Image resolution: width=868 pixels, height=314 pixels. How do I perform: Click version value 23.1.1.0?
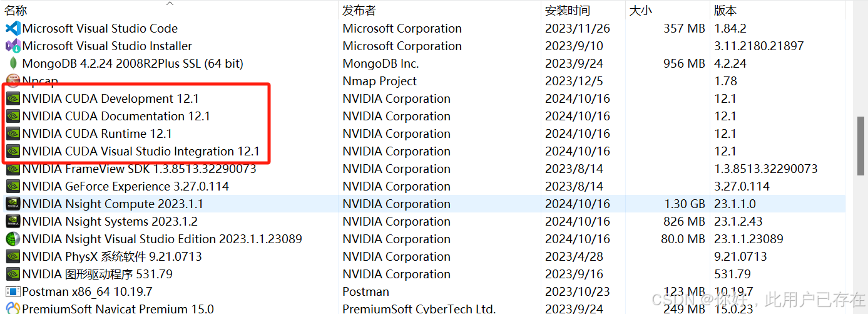click(x=737, y=204)
